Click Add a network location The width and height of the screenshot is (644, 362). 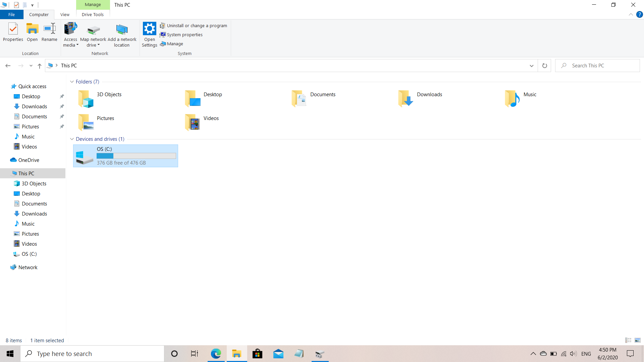122,35
